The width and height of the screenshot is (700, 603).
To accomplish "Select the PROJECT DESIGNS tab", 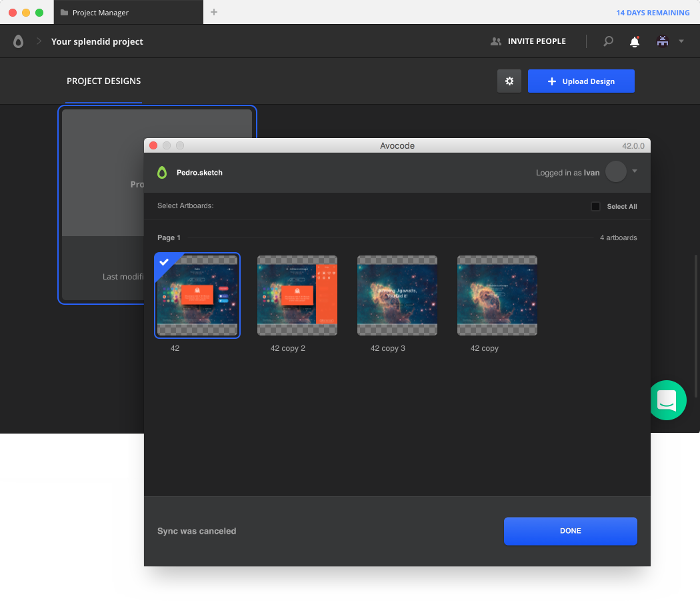I will pos(103,81).
